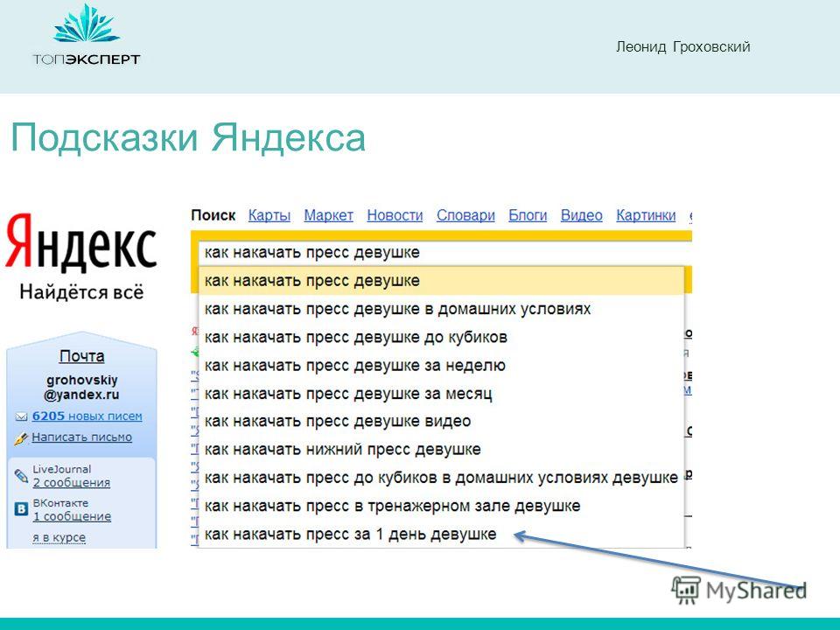Screen dimensions: 840x630
Task: Click the LiveJournal pencil icon
Action: click(x=21, y=476)
